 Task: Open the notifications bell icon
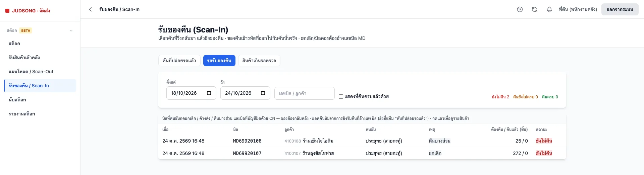pos(549,9)
